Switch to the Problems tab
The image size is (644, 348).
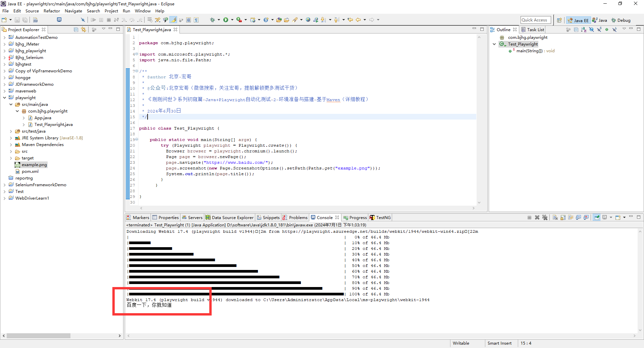[295, 217]
